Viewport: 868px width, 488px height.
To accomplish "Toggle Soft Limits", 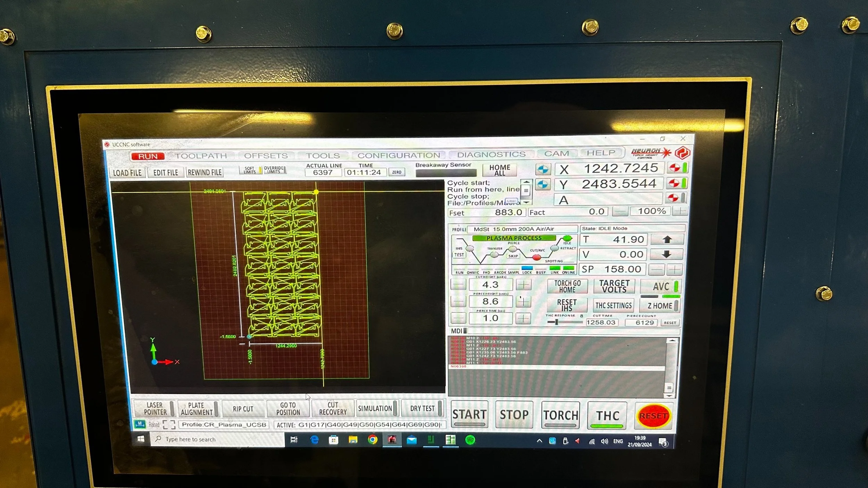I will point(250,170).
